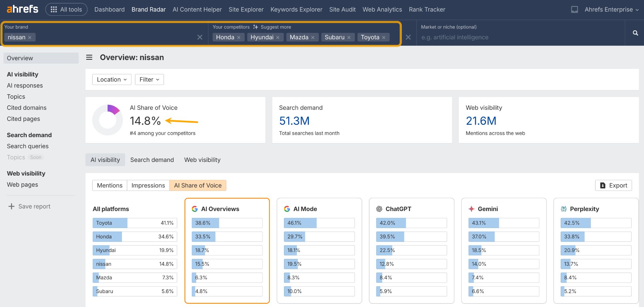Open Cited domains in the sidebar
644x307 pixels.
[26, 108]
